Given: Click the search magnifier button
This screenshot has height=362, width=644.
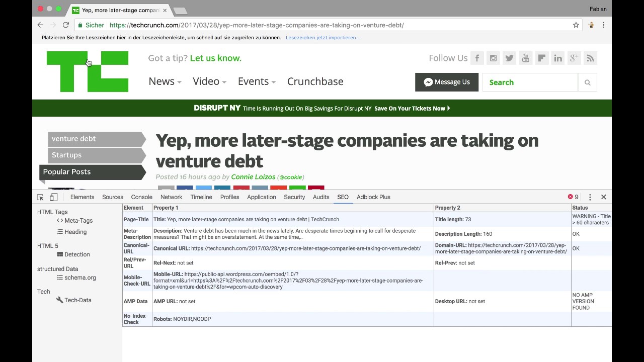Looking at the screenshot, I should [587, 82].
